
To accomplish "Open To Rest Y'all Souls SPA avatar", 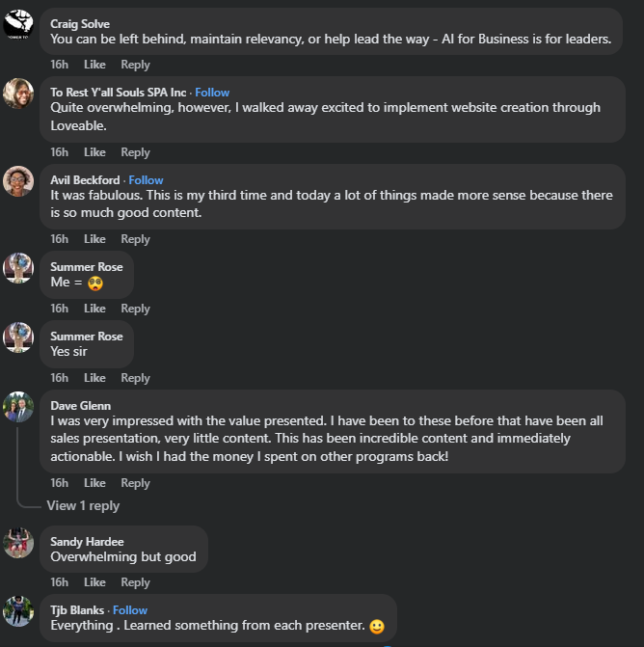I will [x=18, y=94].
